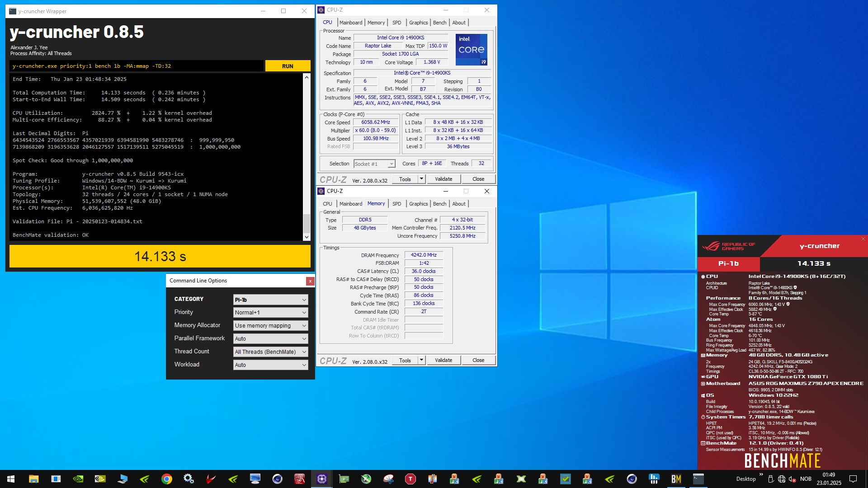Open the Snipping Tool taskbar icon
868x488 pixels.
click(x=388, y=479)
